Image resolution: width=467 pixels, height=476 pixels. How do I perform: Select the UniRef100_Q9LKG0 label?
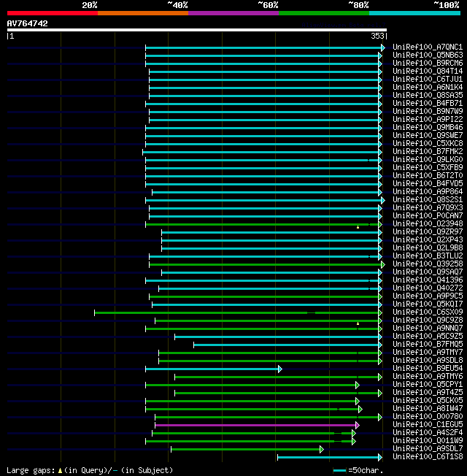pos(428,159)
